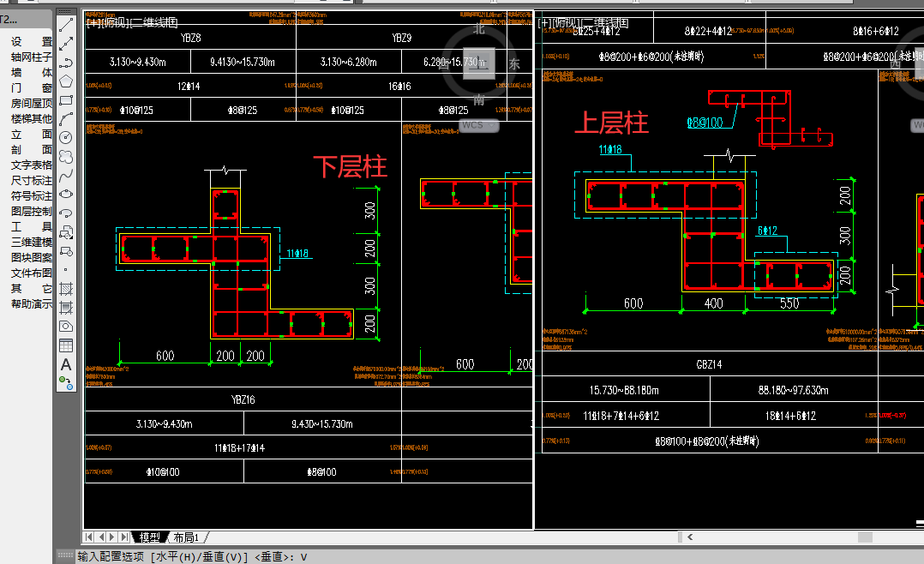Image resolution: width=924 pixels, height=564 pixels.
Task: Click the YBZ8 table header text
Action: pos(190,38)
